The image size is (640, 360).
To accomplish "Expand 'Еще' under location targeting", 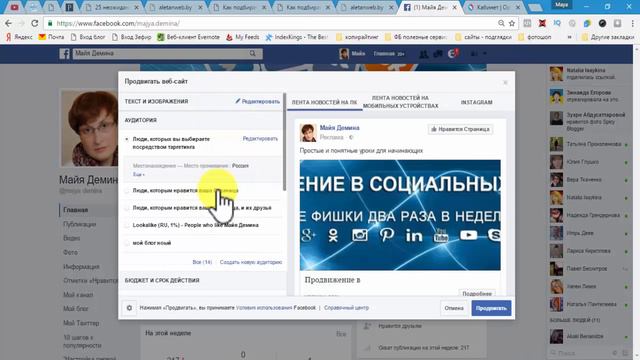I will [x=139, y=174].
